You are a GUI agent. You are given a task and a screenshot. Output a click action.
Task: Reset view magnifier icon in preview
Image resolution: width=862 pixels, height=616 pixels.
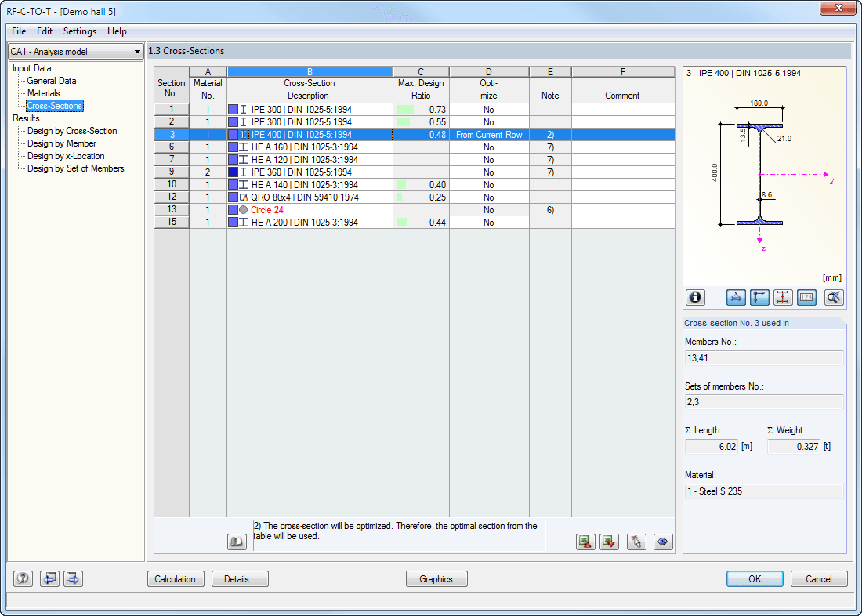coord(834,298)
